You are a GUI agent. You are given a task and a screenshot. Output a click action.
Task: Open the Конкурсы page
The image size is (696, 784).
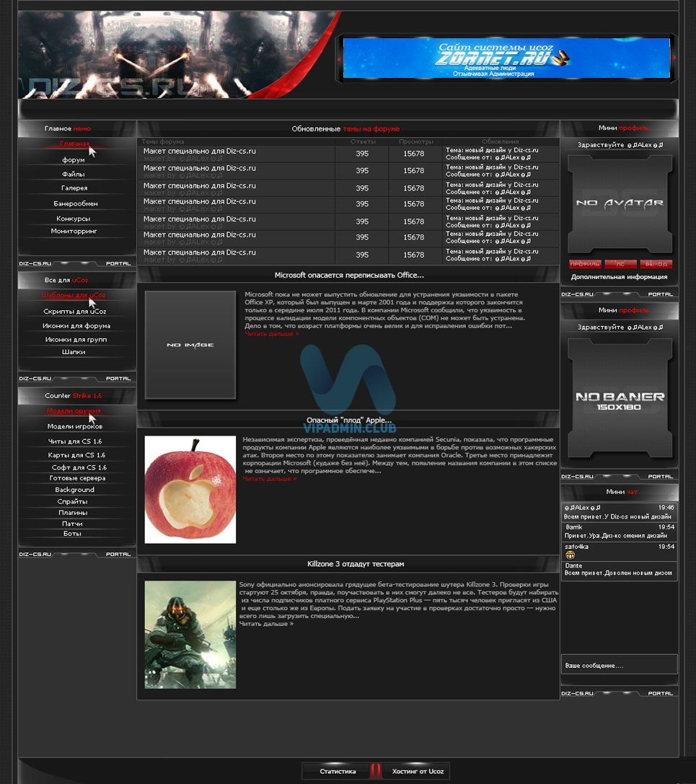coord(73,219)
